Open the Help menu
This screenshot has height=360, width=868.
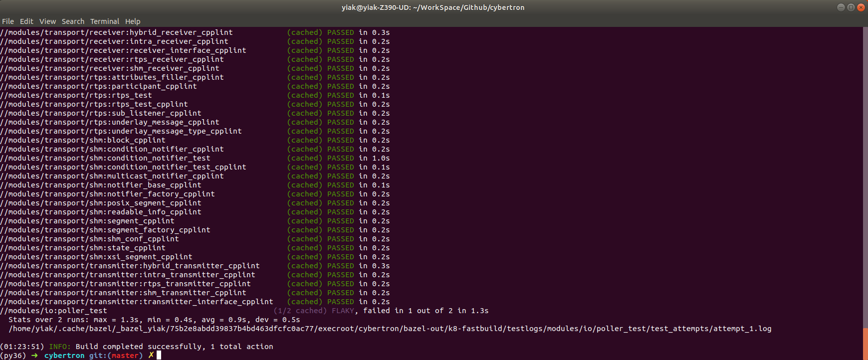click(133, 21)
